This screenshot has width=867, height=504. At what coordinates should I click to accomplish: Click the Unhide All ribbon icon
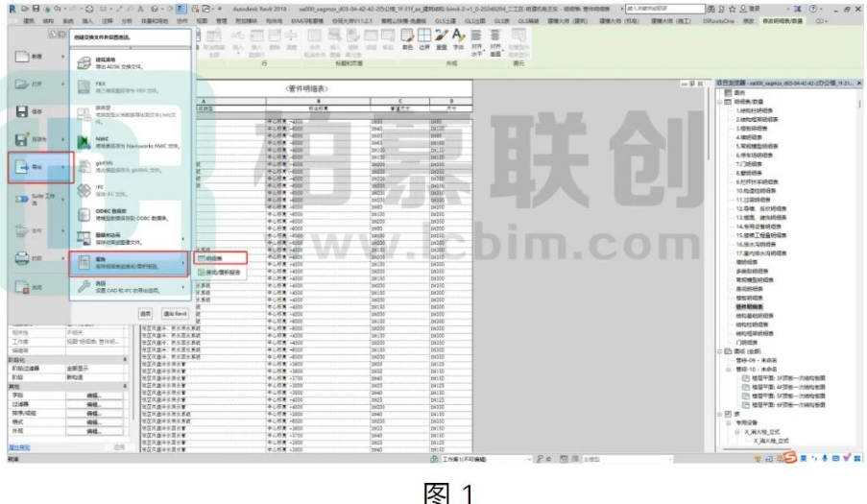tap(214, 42)
